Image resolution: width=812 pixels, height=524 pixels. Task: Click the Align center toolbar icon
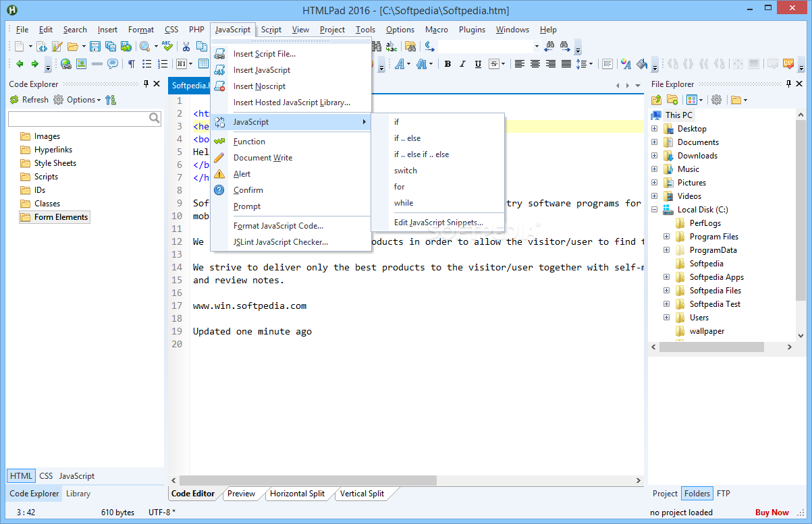point(535,64)
